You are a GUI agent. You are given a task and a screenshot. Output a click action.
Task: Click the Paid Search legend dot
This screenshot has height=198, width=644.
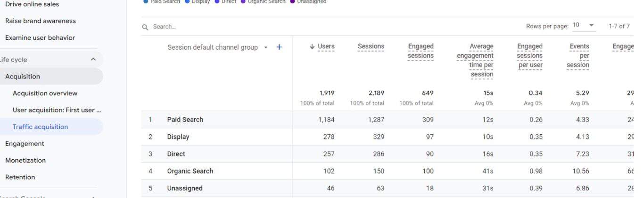pyautogui.click(x=146, y=1)
